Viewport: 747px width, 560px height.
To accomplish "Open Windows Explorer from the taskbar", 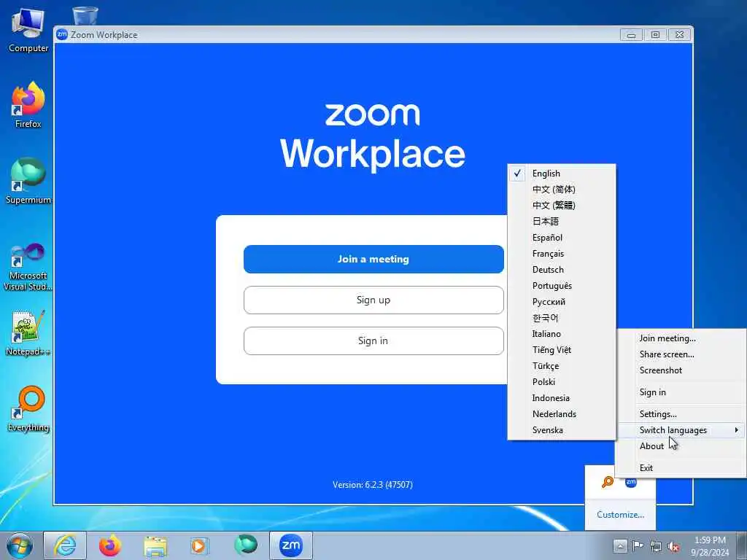I will 155,545.
